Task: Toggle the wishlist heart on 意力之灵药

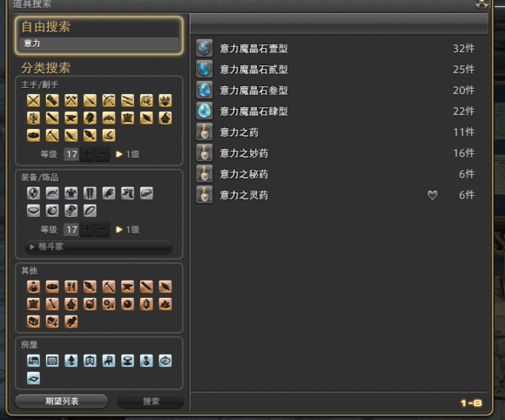Action: pos(432,195)
